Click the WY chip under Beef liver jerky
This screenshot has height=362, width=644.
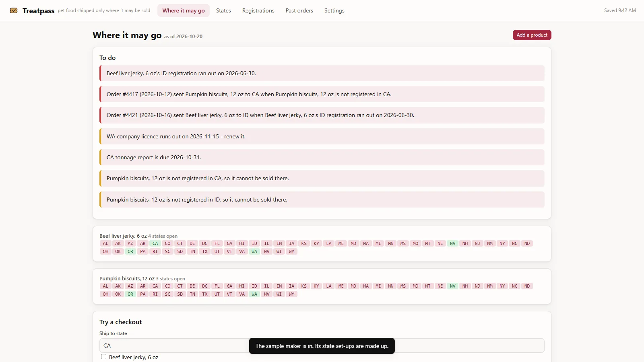[291, 251]
